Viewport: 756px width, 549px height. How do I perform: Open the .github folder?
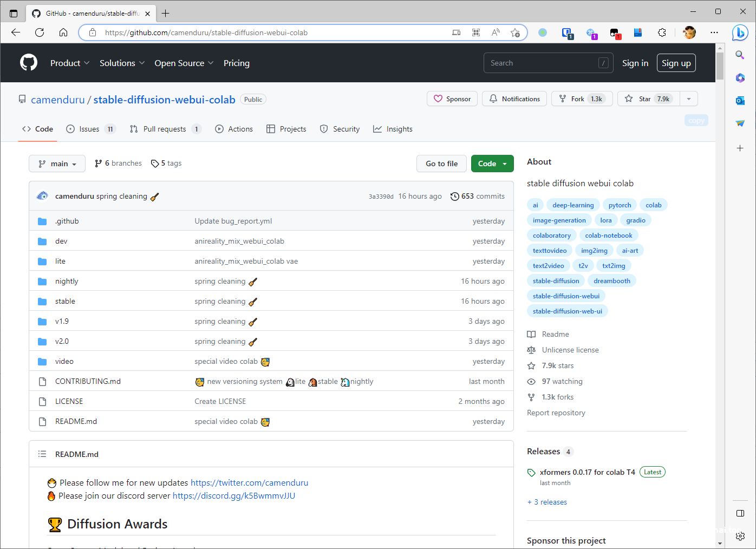(67, 221)
